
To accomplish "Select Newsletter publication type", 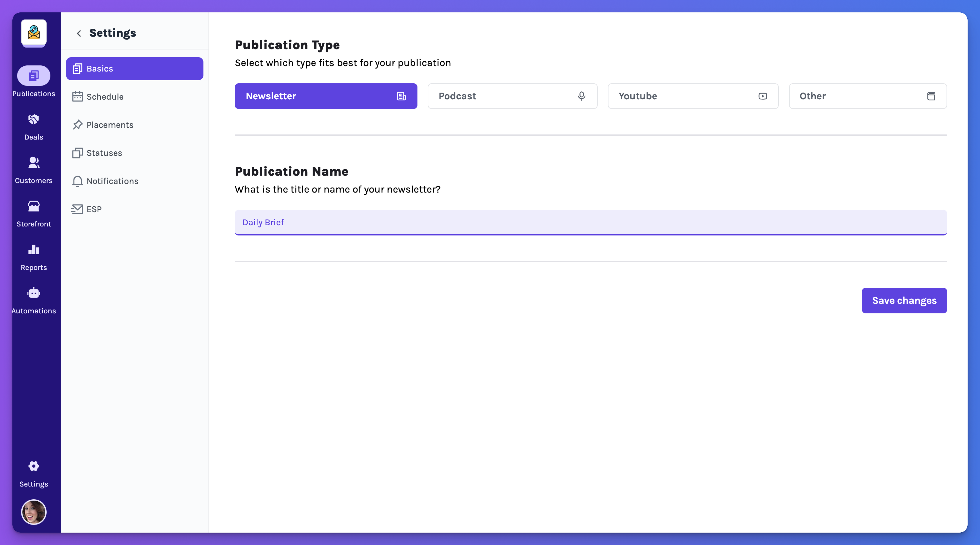I will point(326,96).
